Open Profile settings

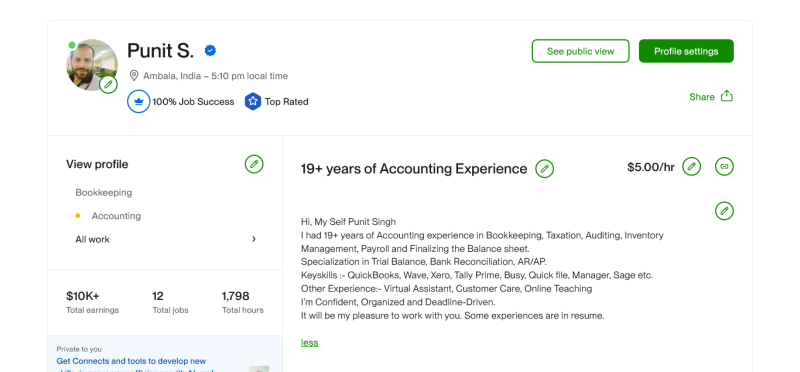pyautogui.click(x=686, y=51)
